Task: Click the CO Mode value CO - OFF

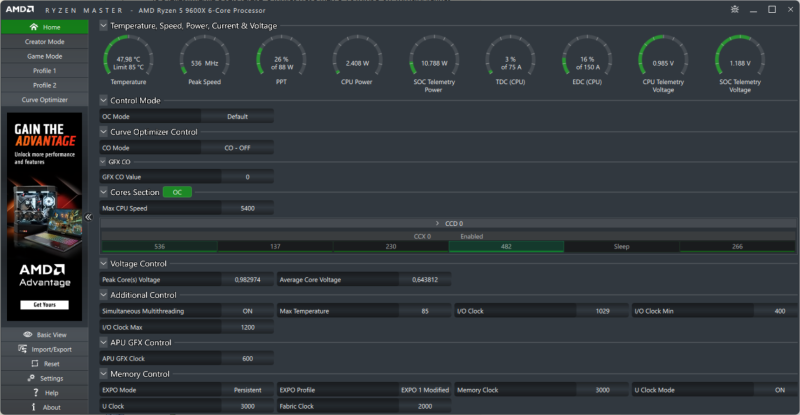Action: pos(237,148)
